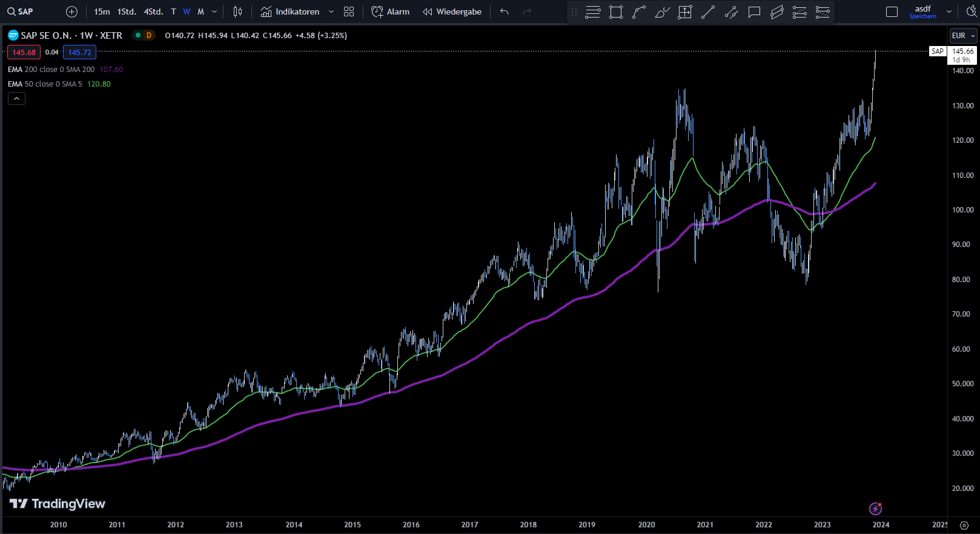
Task: Switch to the 15m timeframe
Action: point(102,12)
